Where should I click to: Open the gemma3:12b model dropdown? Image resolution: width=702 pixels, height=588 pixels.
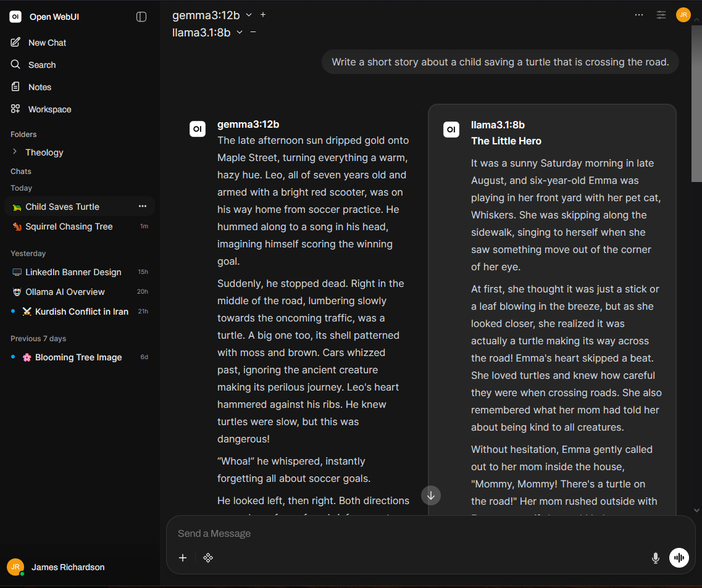212,15
